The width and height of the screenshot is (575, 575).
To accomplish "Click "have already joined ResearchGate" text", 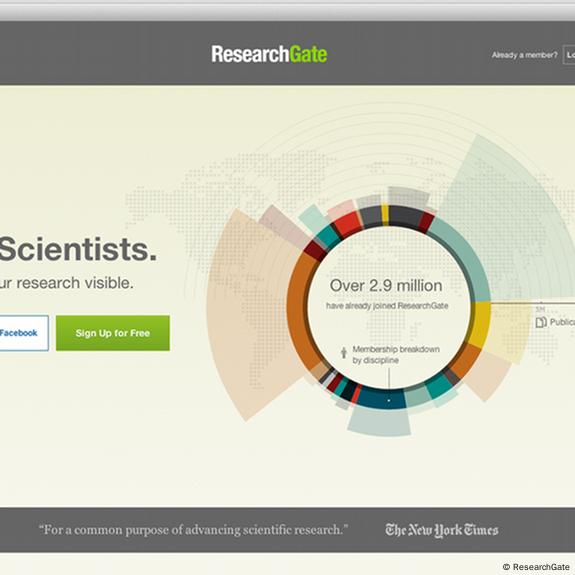I will (387, 306).
